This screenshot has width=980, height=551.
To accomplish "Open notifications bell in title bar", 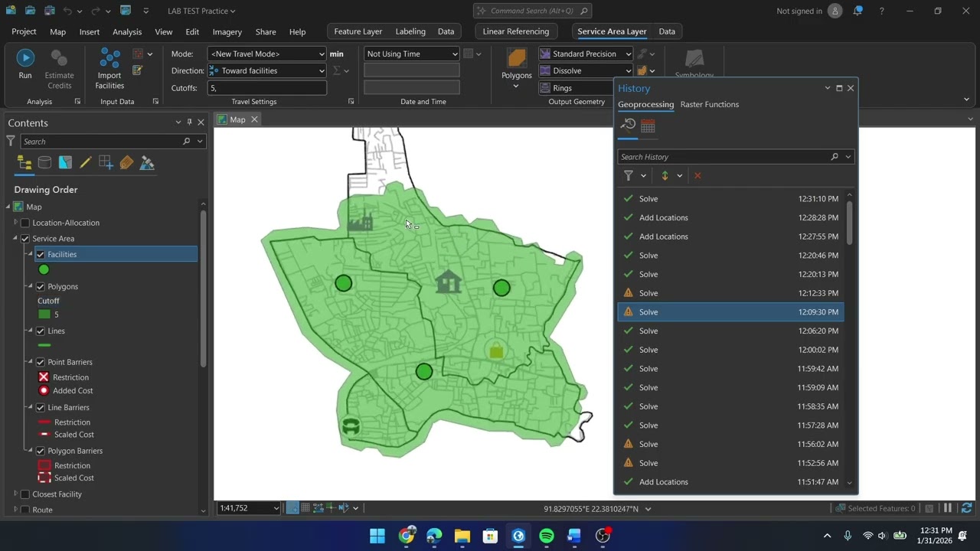I will (x=857, y=11).
